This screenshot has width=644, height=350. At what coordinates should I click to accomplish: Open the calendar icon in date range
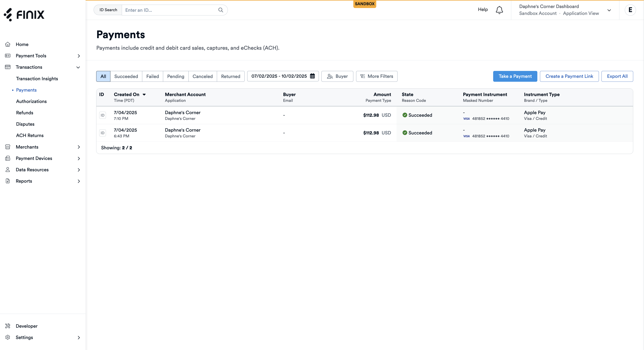pos(312,76)
